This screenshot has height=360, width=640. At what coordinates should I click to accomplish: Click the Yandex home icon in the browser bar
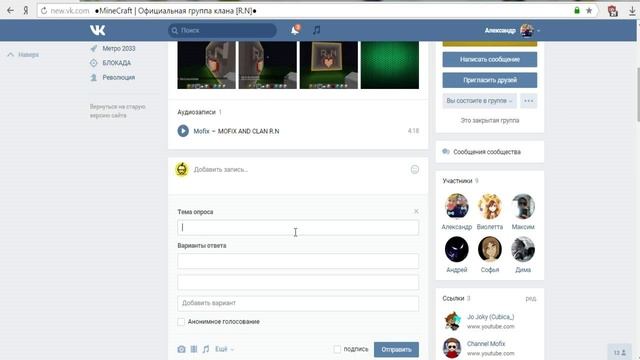click(26, 11)
